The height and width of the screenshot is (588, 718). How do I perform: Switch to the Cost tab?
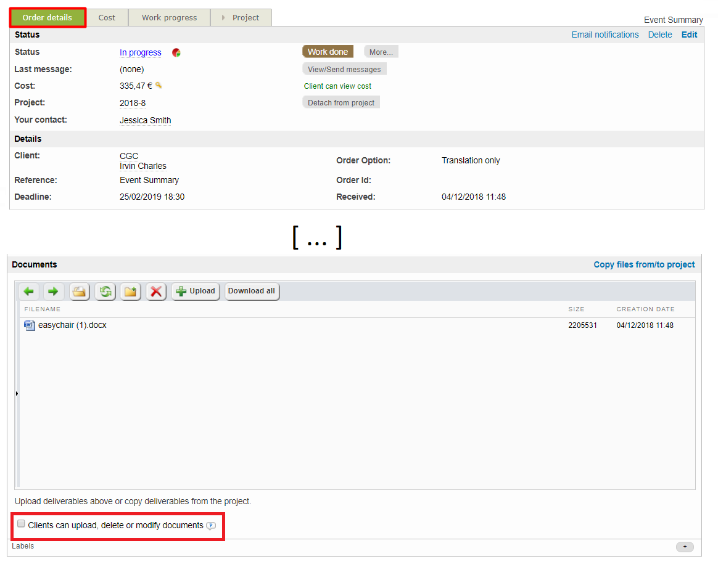click(107, 18)
